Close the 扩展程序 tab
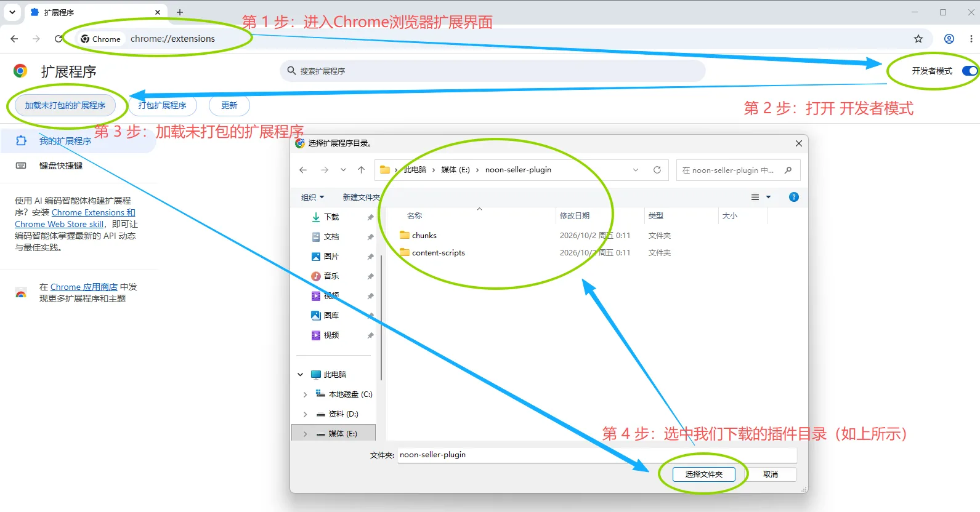This screenshot has height=512, width=980. point(158,12)
